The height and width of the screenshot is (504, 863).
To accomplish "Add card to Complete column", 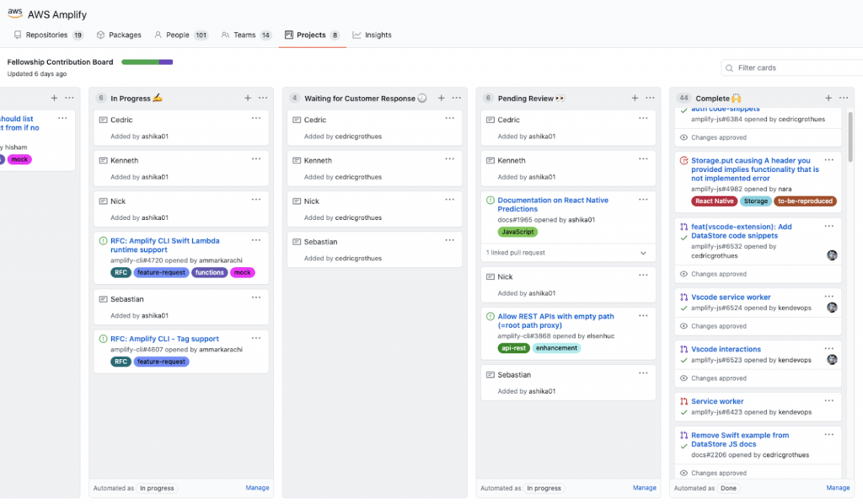I will [828, 98].
